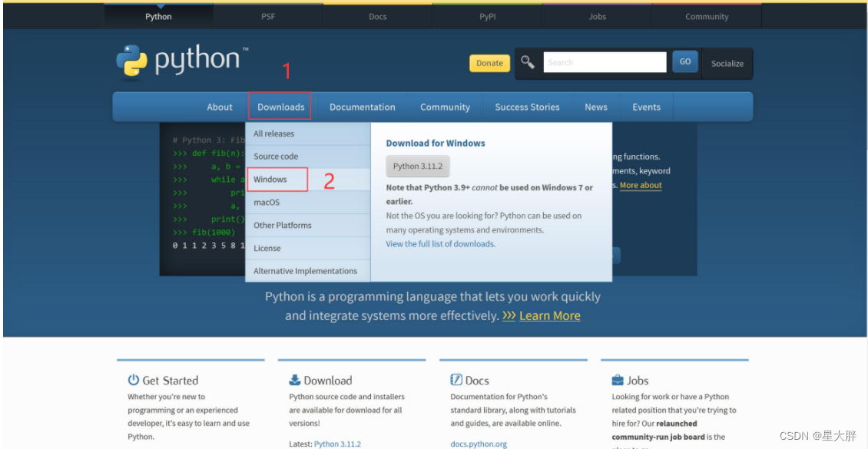Follow the More about link
The height and width of the screenshot is (449, 868).
click(x=641, y=185)
